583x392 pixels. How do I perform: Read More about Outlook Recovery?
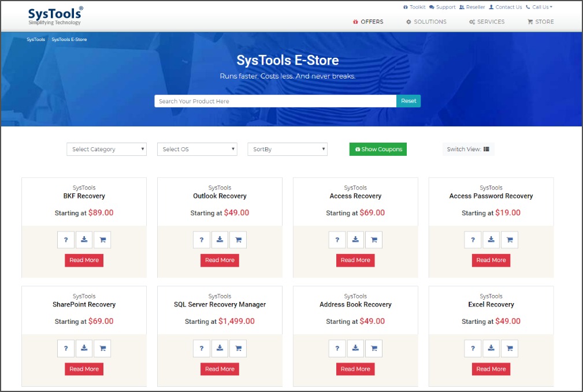tap(220, 260)
